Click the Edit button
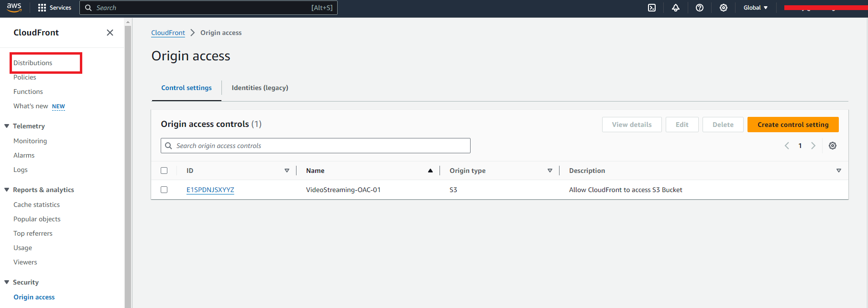The width and height of the screenshot is (868, 308). pos(682,125)
